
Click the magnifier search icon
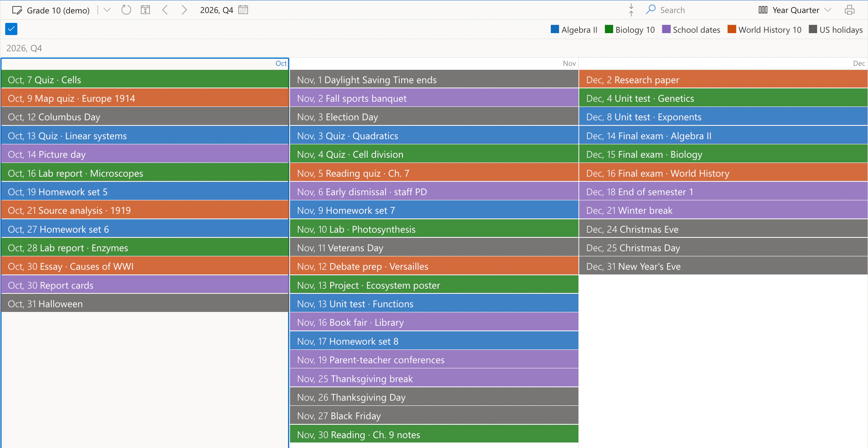(x=651, y=10)
